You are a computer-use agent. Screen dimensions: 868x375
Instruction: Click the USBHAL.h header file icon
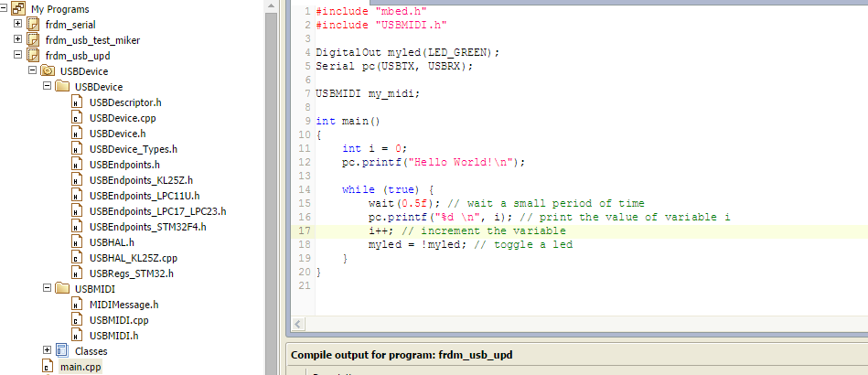tap(77, 242)
